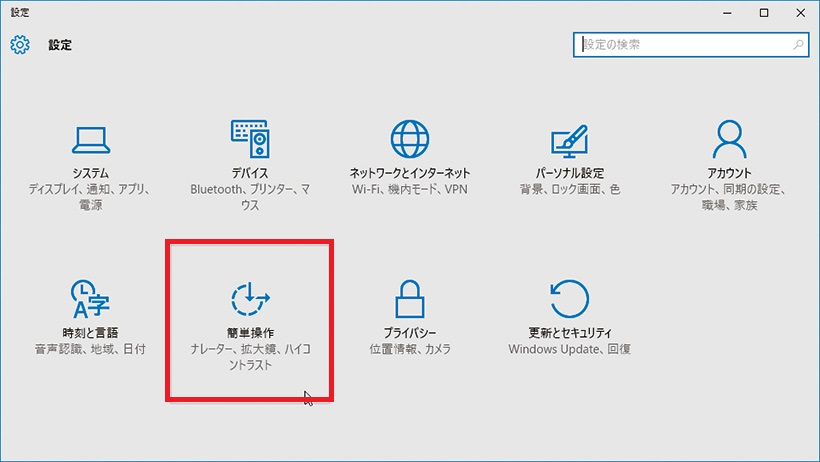Close the 設定 window

pos(801,13)
